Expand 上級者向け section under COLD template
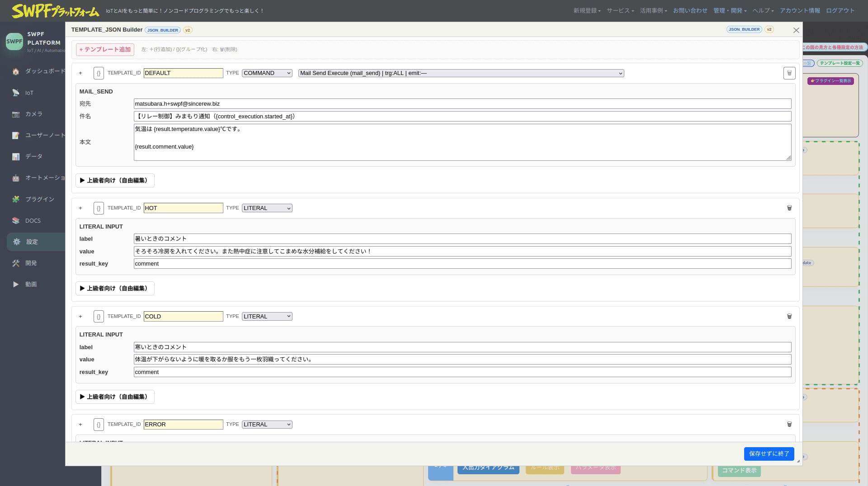868x486 pixels. [115, 397]
